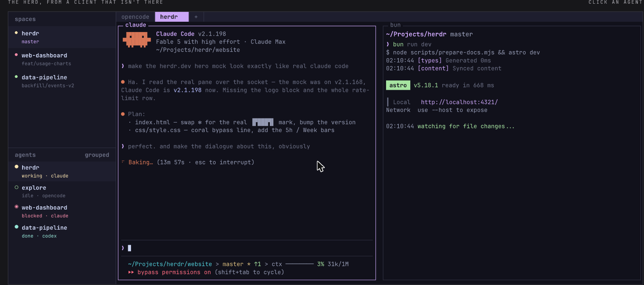
Task: Click the agents panel header
Action: click(x=25, y=155)
